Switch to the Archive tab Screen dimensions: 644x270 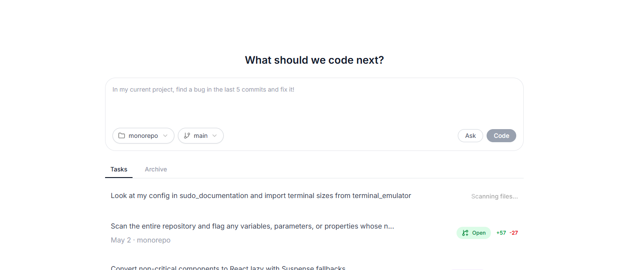coord(156,169)
